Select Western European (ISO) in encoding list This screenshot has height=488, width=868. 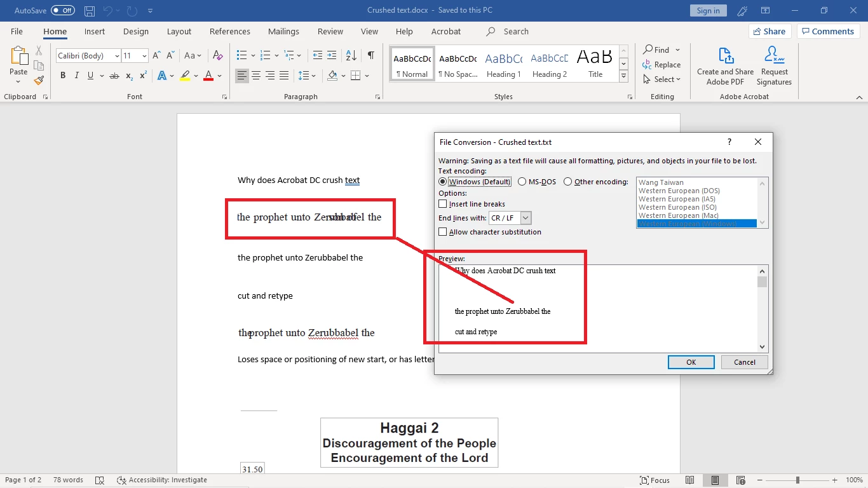coord(677,207)
